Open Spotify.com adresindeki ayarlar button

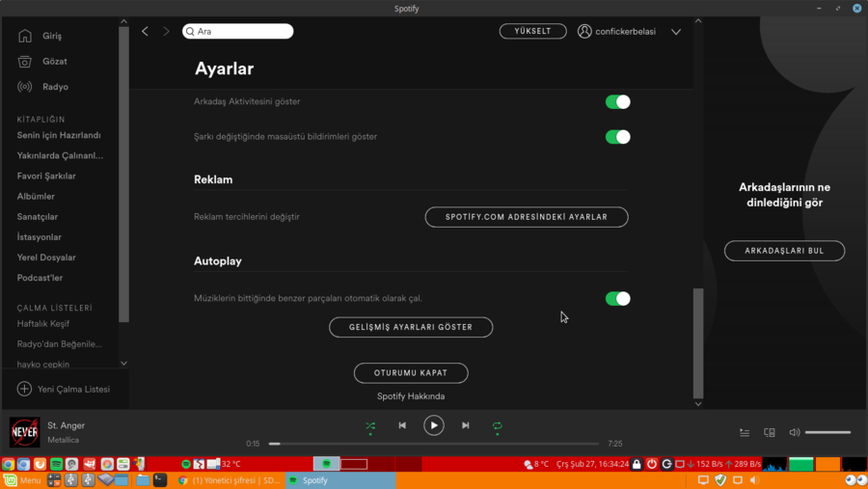click(527, 217)
